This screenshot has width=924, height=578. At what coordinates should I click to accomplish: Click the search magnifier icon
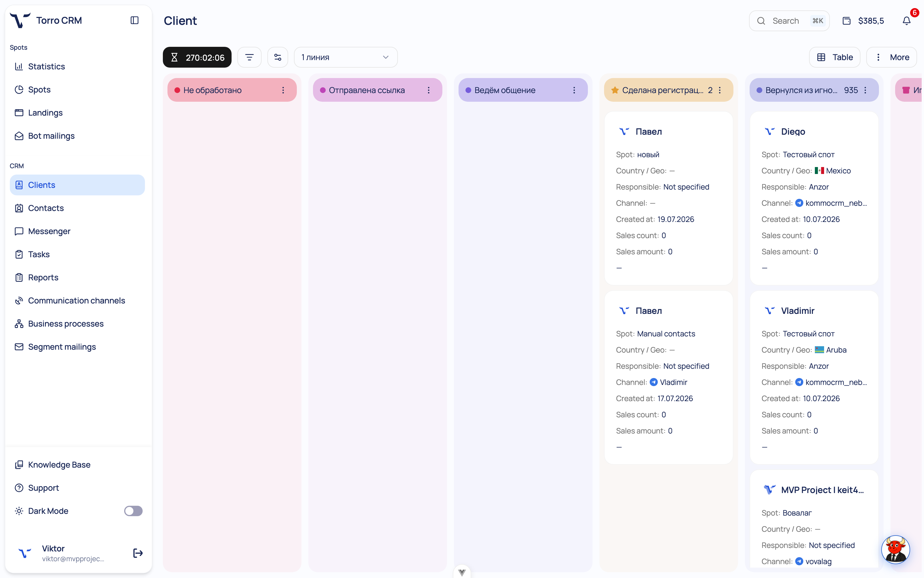[x=761, y=21]
